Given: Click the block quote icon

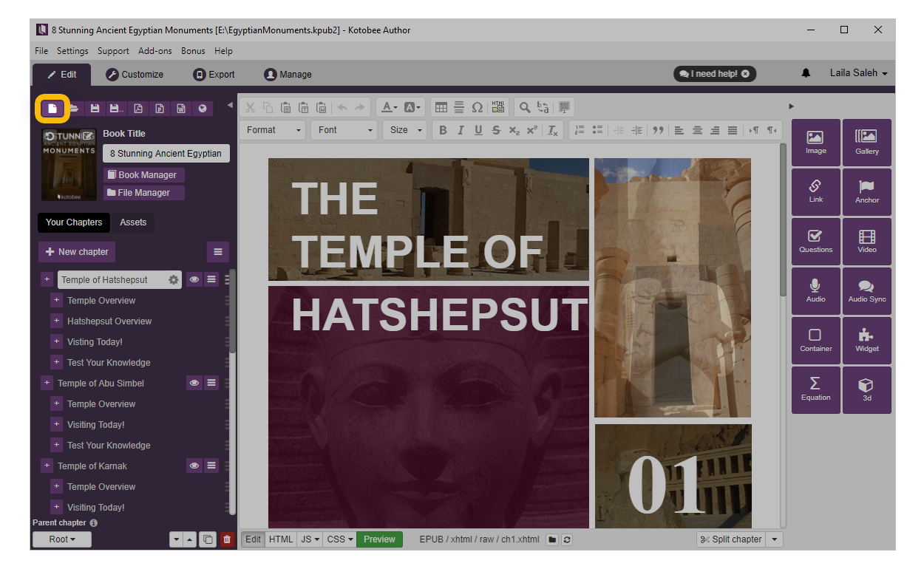Looking at the screenshot, I should click(x=656, y=130).
